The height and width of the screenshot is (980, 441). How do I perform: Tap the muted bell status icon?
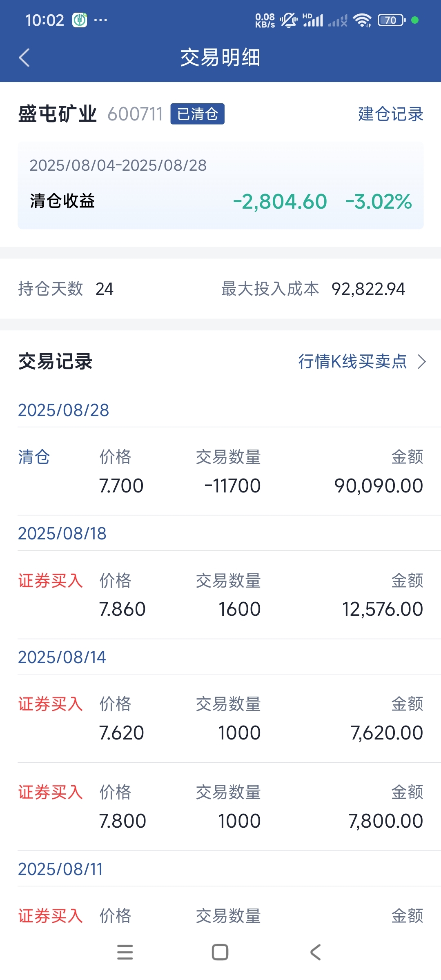pyautogui.click(x=289, y=20)
